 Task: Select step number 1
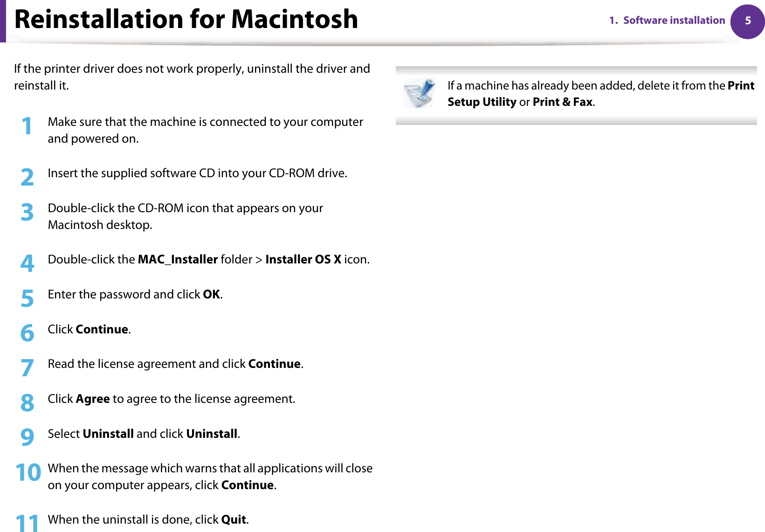(x=27, y=126)
